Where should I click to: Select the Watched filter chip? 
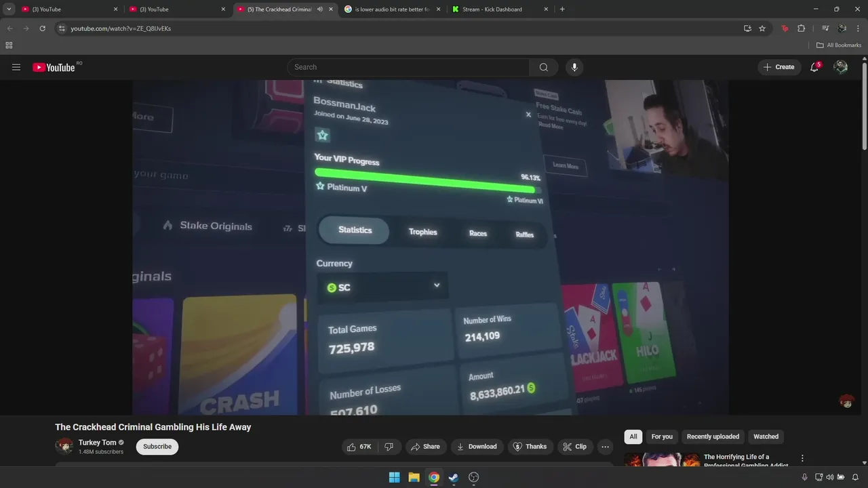coord(766,436)
